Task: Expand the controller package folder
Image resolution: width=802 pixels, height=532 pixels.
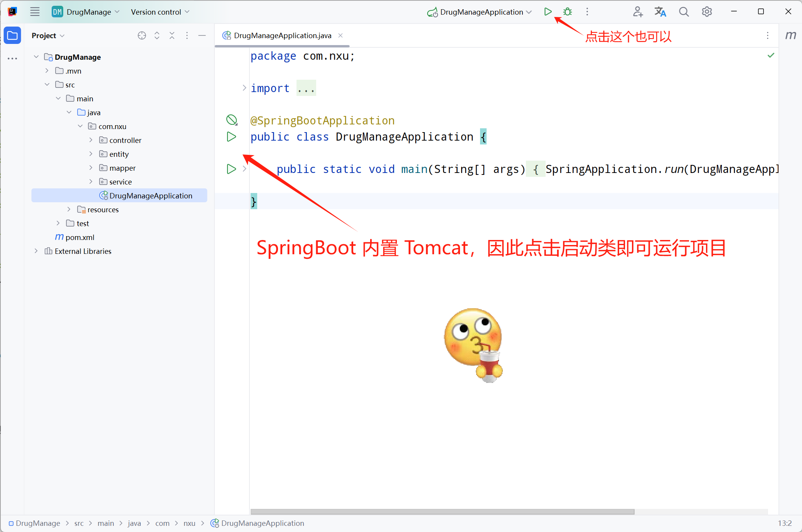Action: coord(91,140)
